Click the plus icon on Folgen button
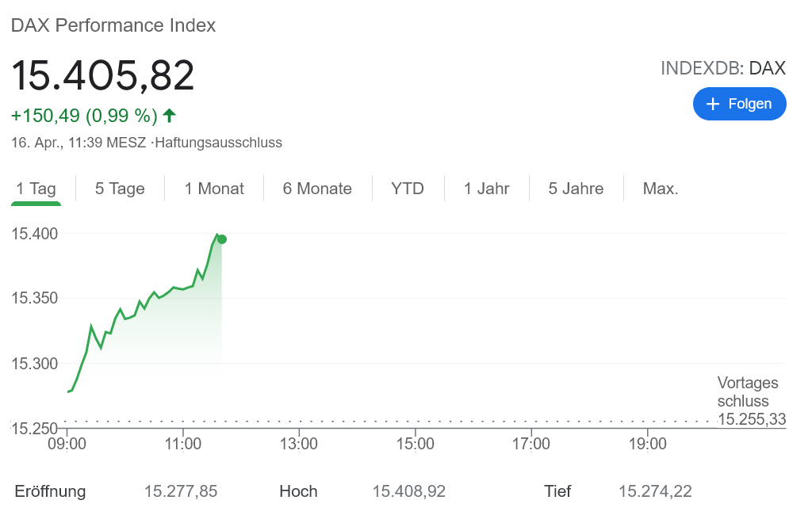This screenshot has width=812, height=523. (x=713, y=105)
